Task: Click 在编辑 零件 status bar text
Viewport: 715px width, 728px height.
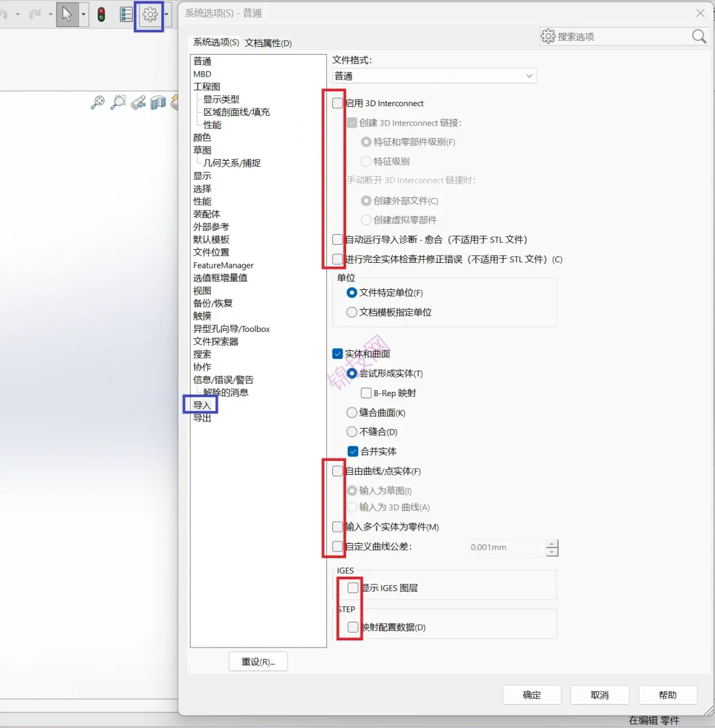Action: pos(654,720)
